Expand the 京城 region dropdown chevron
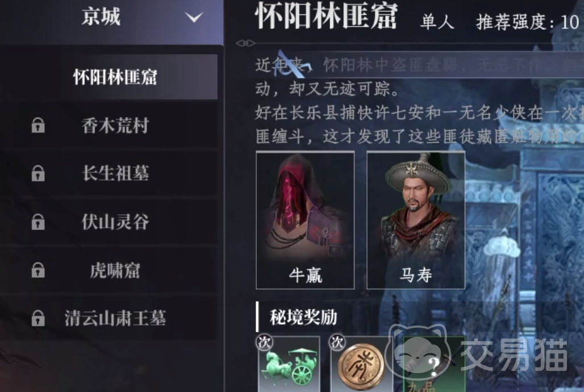Viewport: 584px width, 392px height. [x=194, y=17]
